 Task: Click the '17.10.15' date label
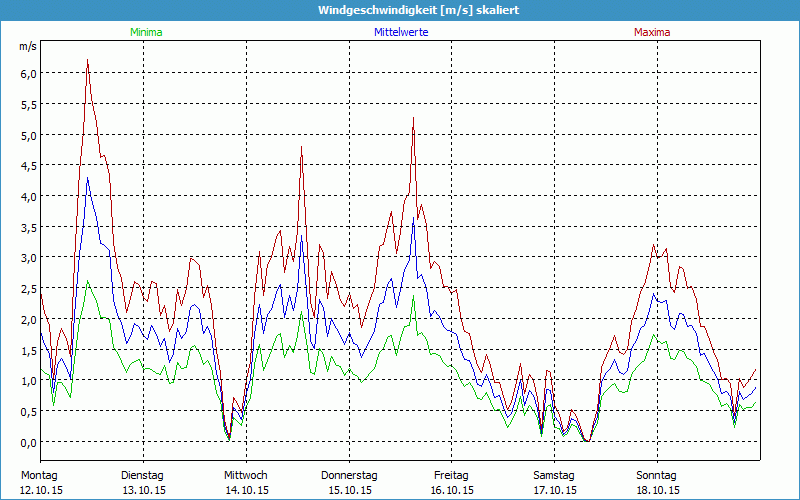pyautogui.click(x=555, y=490)
